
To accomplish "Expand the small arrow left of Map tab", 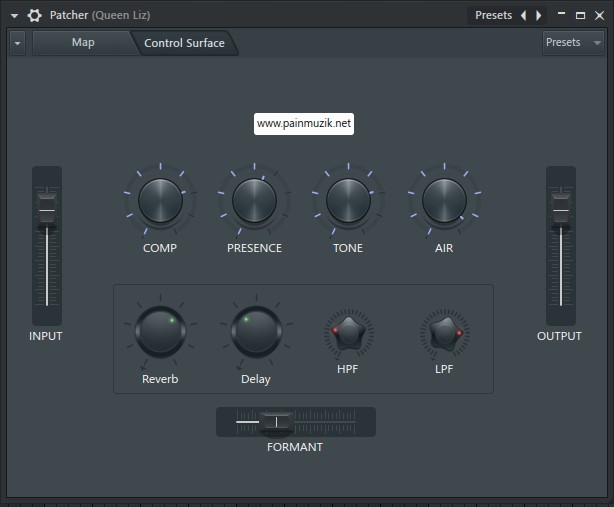I will tap(18, 43).
